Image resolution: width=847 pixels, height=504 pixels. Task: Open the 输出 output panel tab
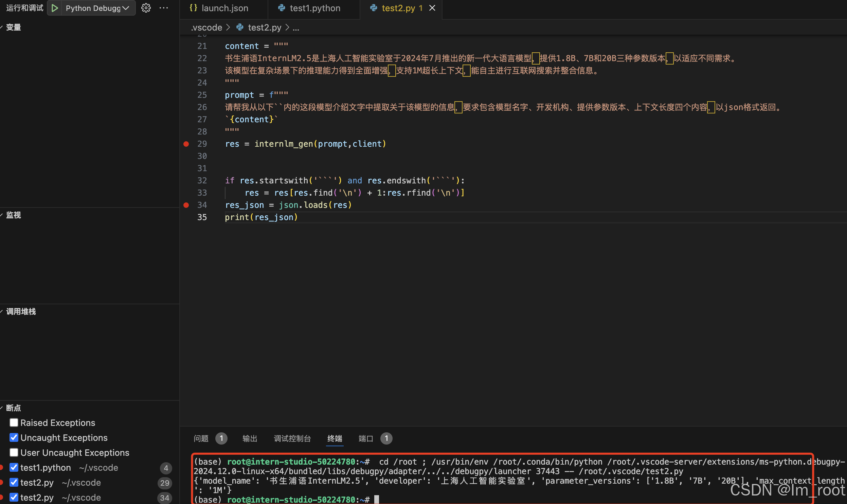(250, 438)
